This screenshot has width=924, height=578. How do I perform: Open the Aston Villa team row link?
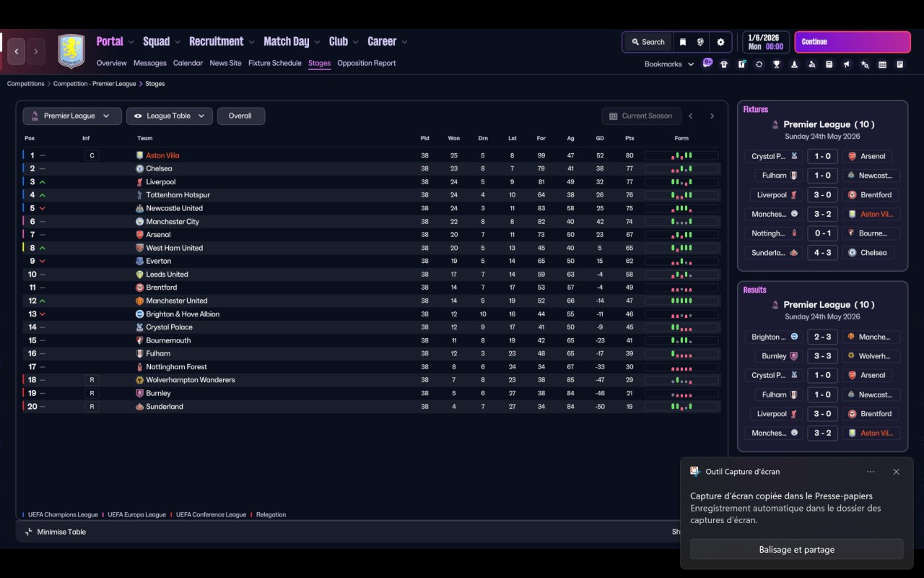[x=162, y=155]
